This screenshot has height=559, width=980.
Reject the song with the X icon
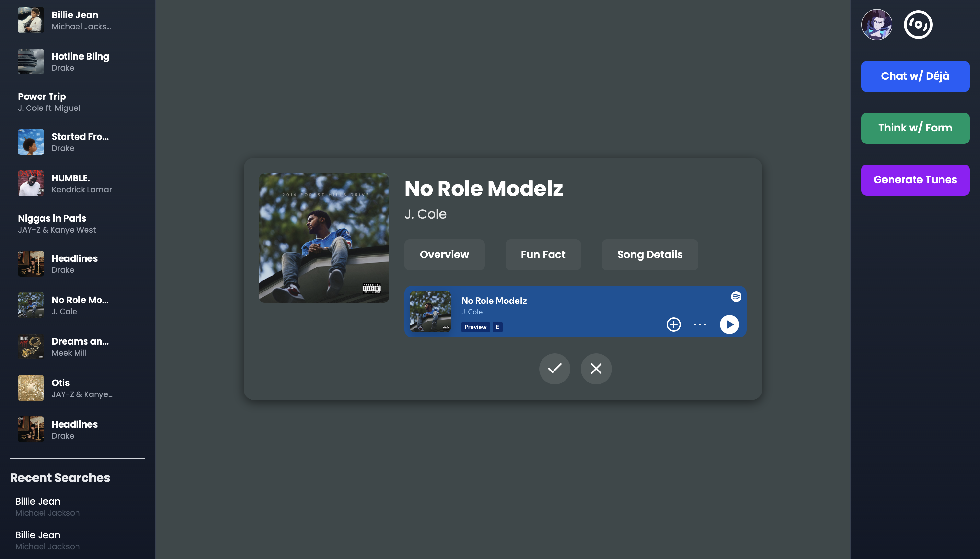coord(596,369)
